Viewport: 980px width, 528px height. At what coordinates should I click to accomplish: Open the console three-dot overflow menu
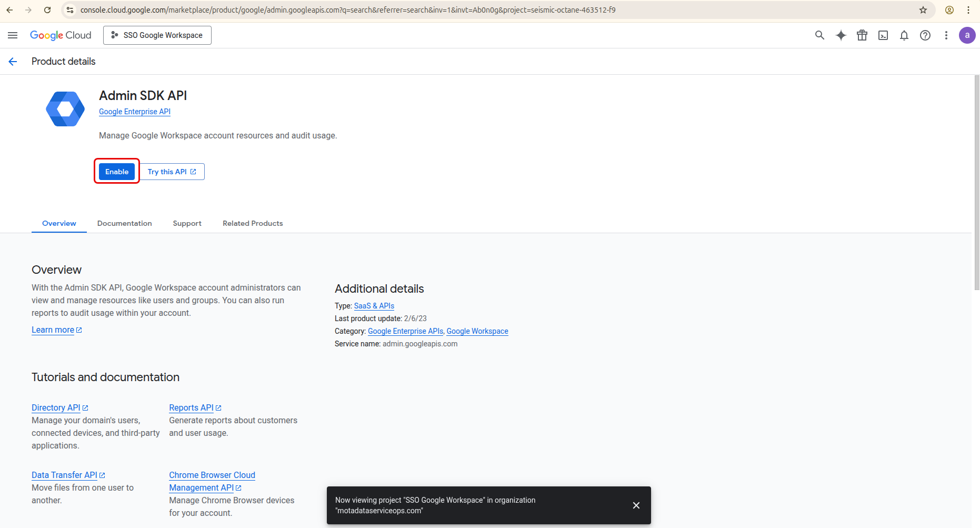[x=946, y=35]
